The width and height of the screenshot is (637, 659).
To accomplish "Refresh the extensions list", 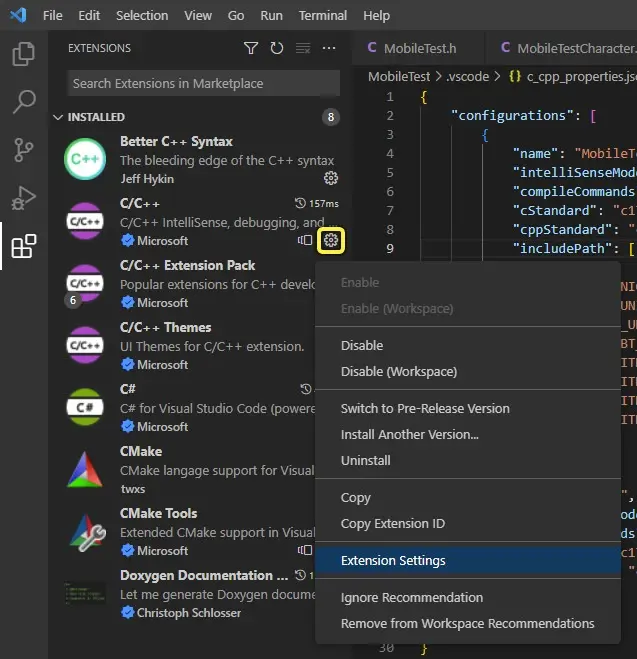I will (x=276, y=48).
